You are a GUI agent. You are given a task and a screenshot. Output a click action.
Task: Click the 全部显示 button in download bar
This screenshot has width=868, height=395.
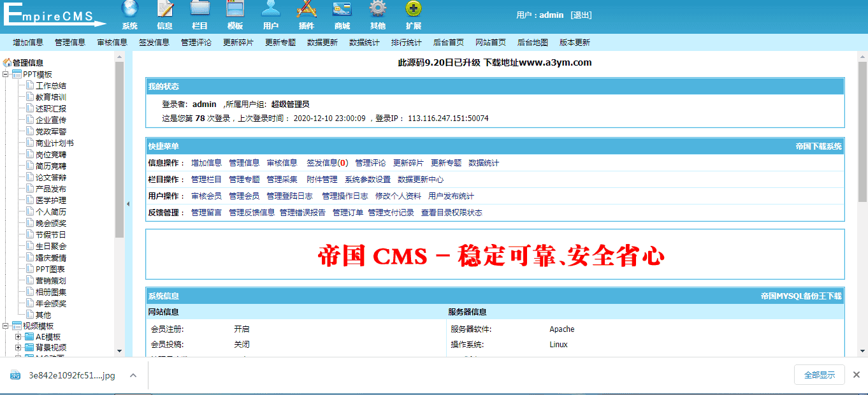(x=820, y=375)
